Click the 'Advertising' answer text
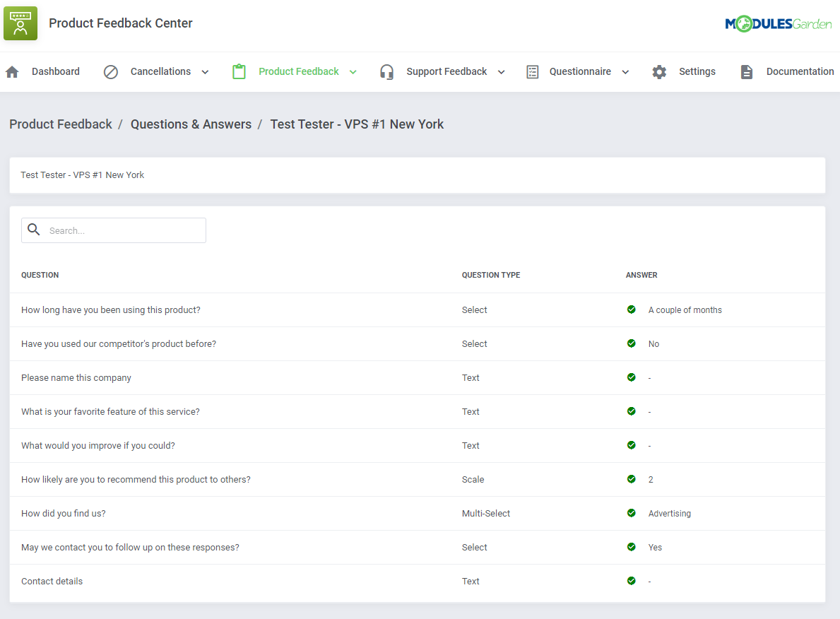840x619 pixels. click(670, 514)
